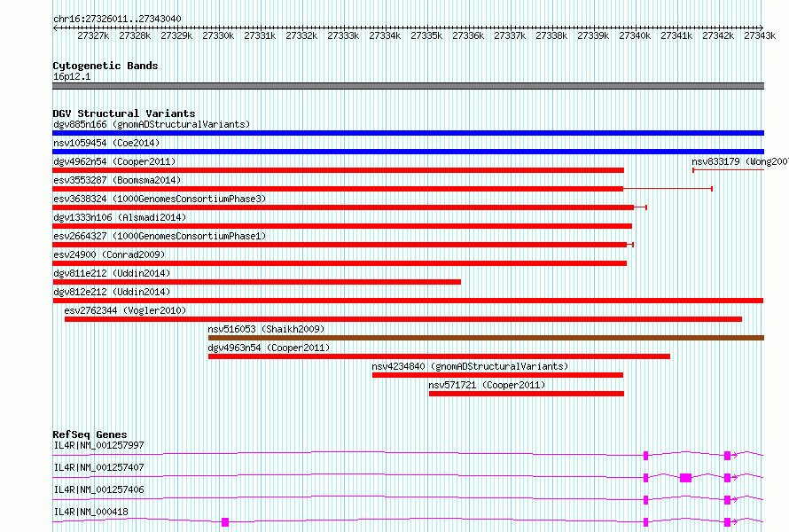The image size is (789, 532).
Task: Click the chr16:27326011..27343040 coordinate range text
Action: [117, 19]
